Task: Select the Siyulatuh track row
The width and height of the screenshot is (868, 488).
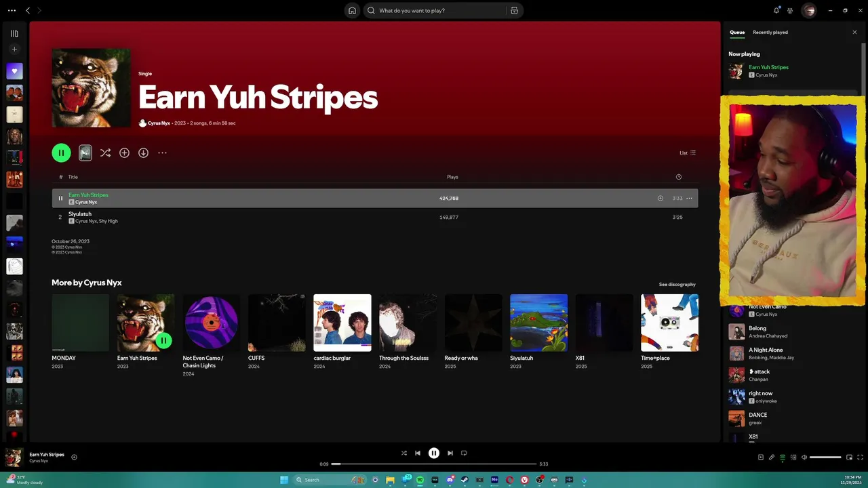Action: coord(374,217)
